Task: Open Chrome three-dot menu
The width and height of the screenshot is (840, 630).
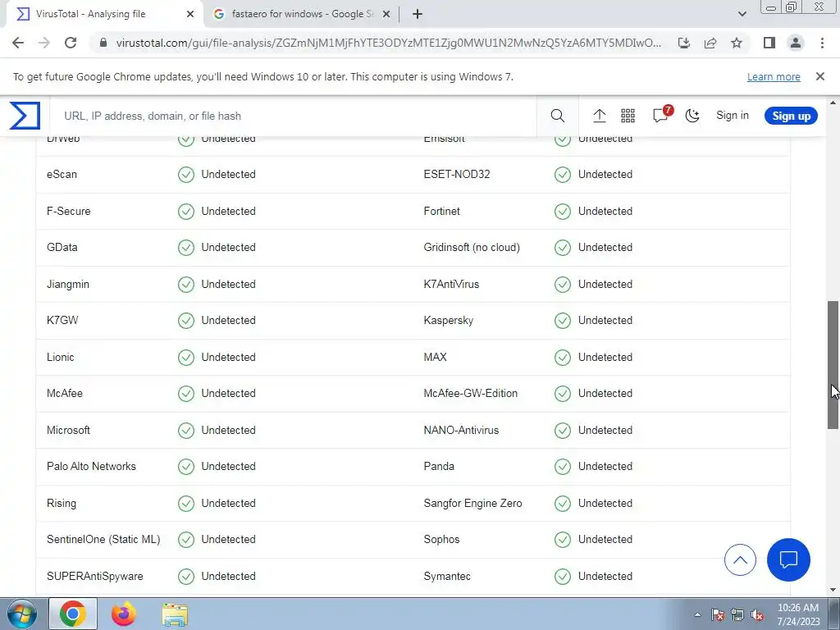Action: 822,43
